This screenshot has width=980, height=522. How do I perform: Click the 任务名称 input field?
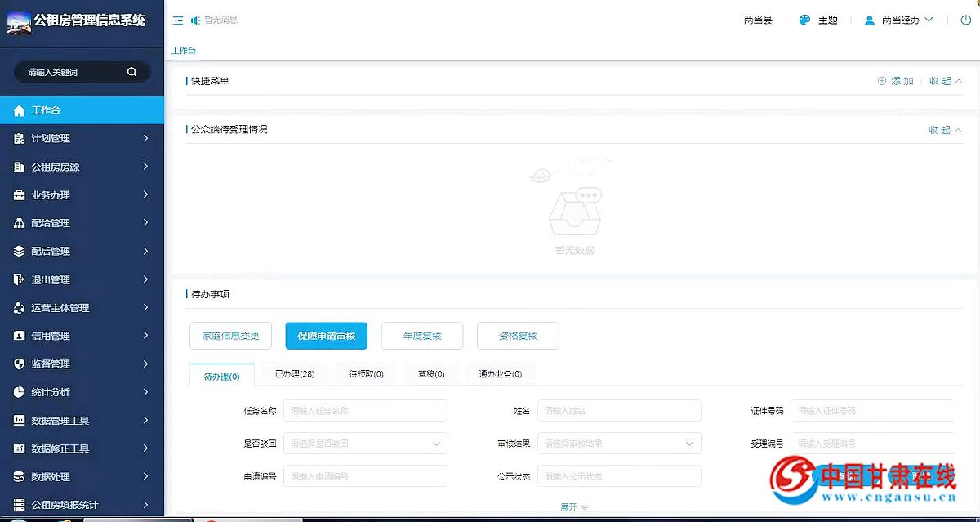click(365, 410)
